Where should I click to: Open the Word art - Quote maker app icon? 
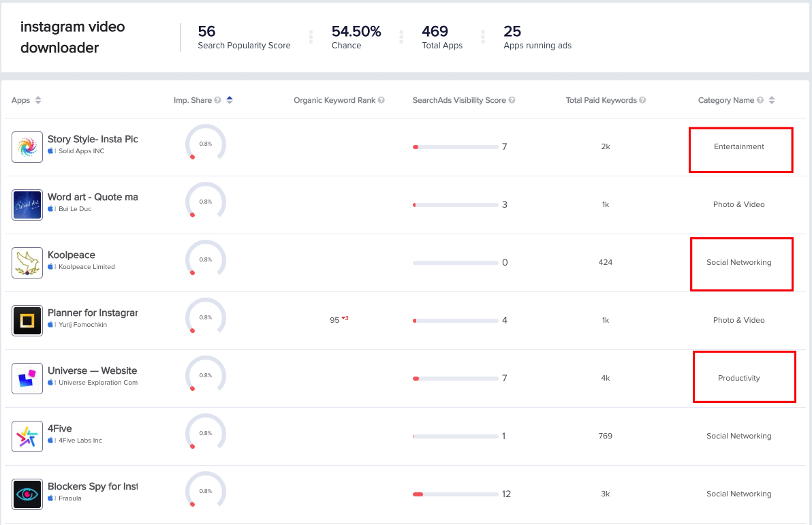(27, 205)
